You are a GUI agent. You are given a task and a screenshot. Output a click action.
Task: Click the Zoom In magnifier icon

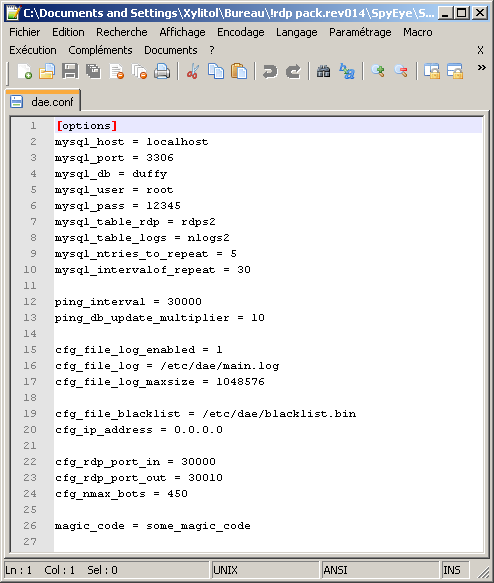[378, 71]
